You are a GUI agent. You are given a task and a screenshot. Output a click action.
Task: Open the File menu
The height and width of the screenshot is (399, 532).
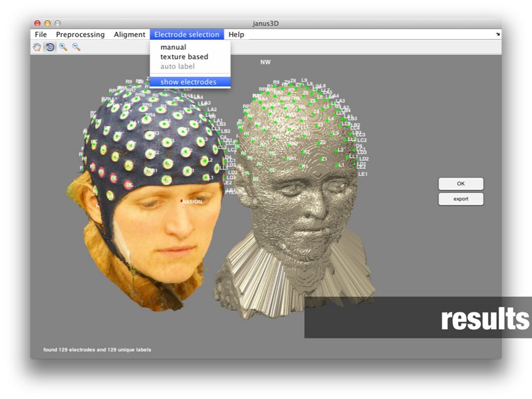point(41,35)
